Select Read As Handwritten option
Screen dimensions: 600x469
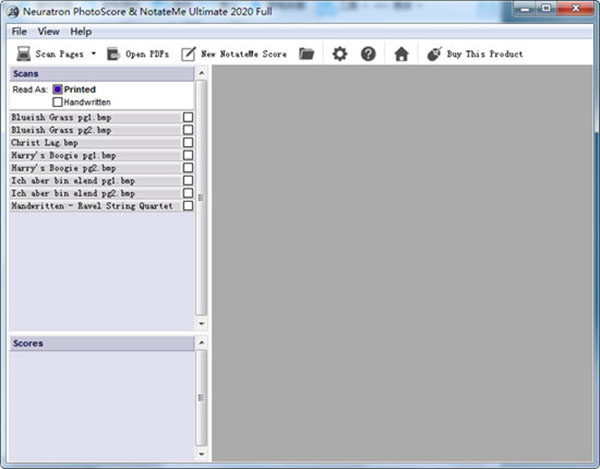[57, 102]
